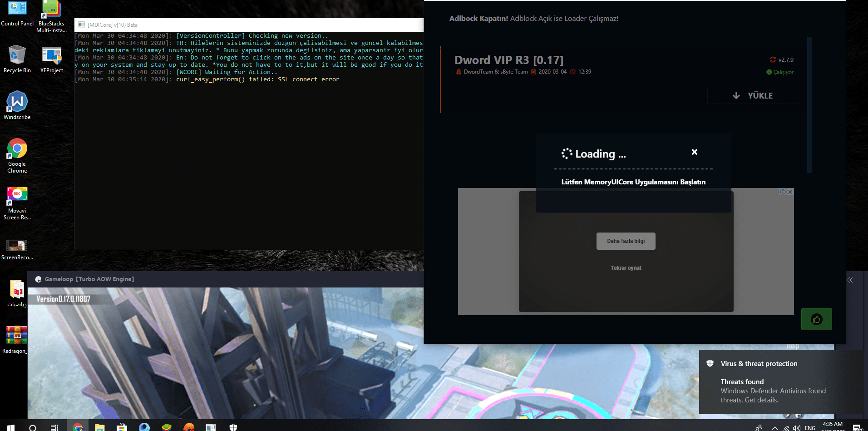Close the advertisement with its X icon
This screenshot has height=431, width=868.
[790, 192]
